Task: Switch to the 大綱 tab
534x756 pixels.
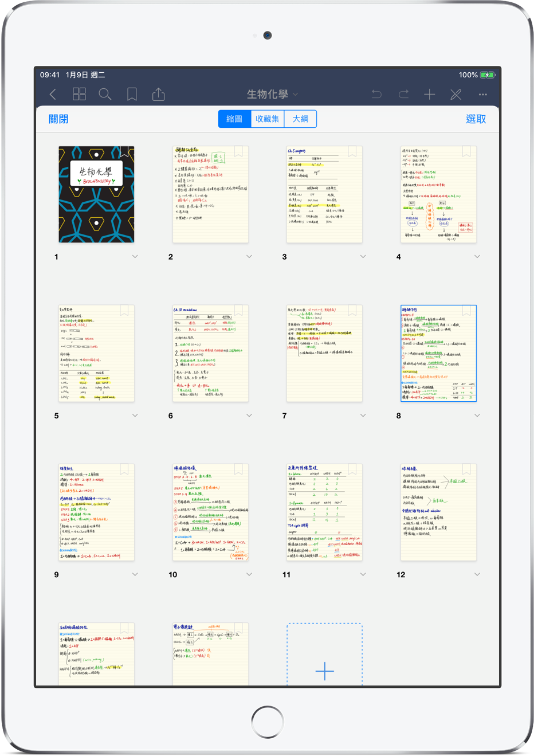Action: click(x=300, y=119)
